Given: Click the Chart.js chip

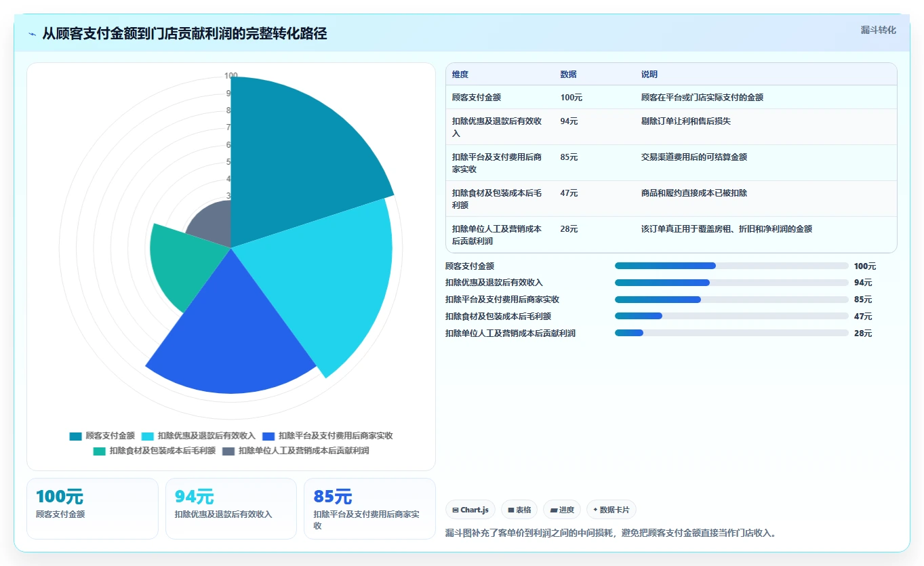Looking at the screenshot, I should 470,510.
